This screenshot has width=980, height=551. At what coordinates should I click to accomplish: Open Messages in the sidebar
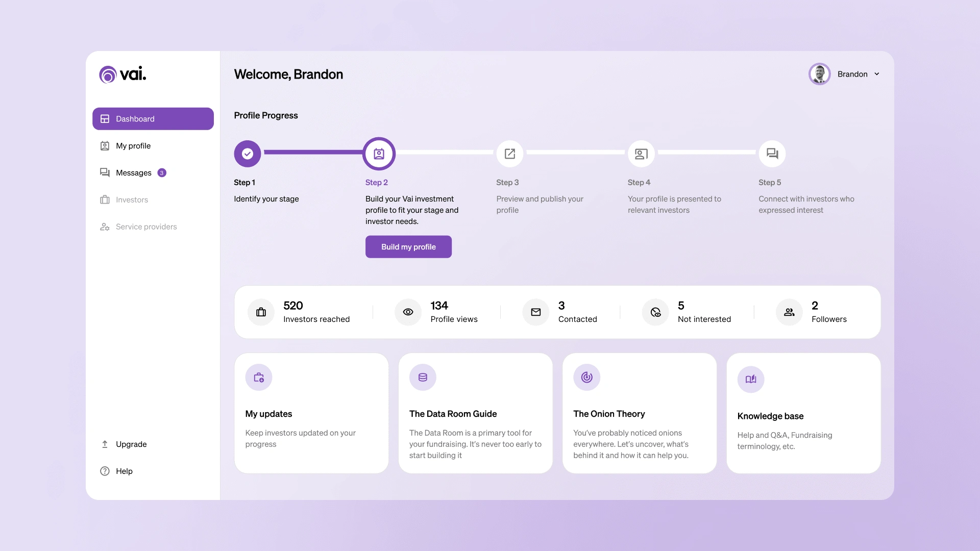(134, 173)
